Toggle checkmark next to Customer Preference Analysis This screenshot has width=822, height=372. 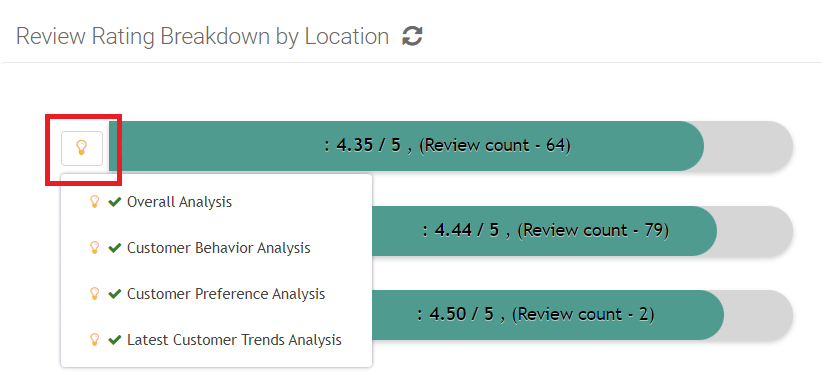(114, 294)
